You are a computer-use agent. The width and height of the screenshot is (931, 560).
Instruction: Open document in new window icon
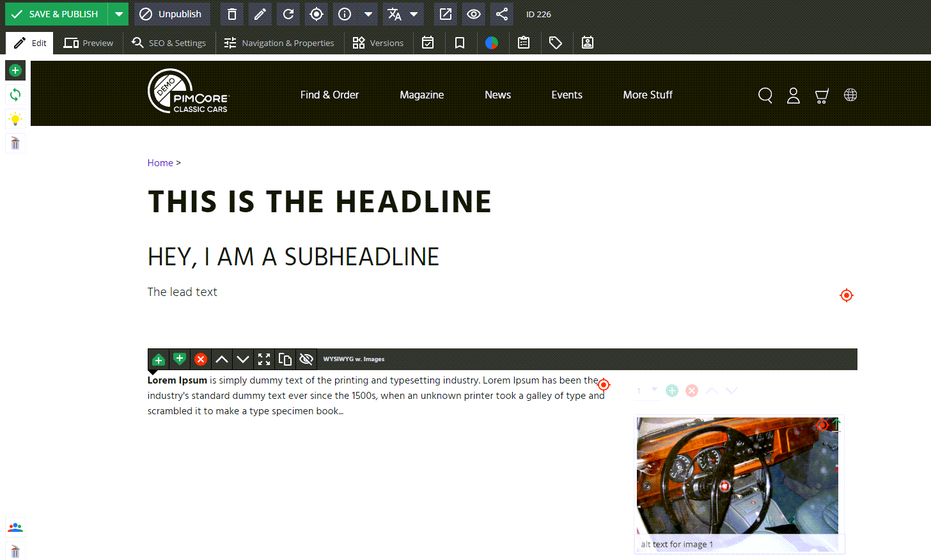click(x=446, y=14)
